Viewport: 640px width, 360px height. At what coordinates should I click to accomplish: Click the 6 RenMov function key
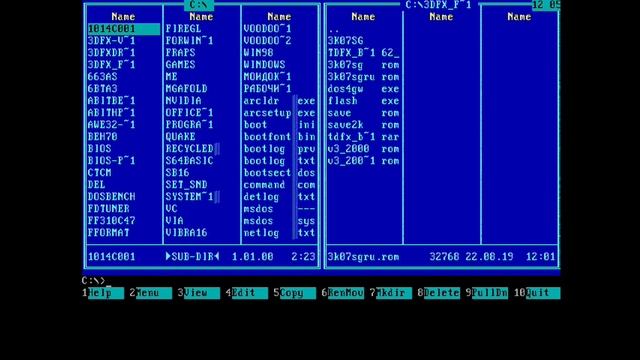[x=343, y=293]
